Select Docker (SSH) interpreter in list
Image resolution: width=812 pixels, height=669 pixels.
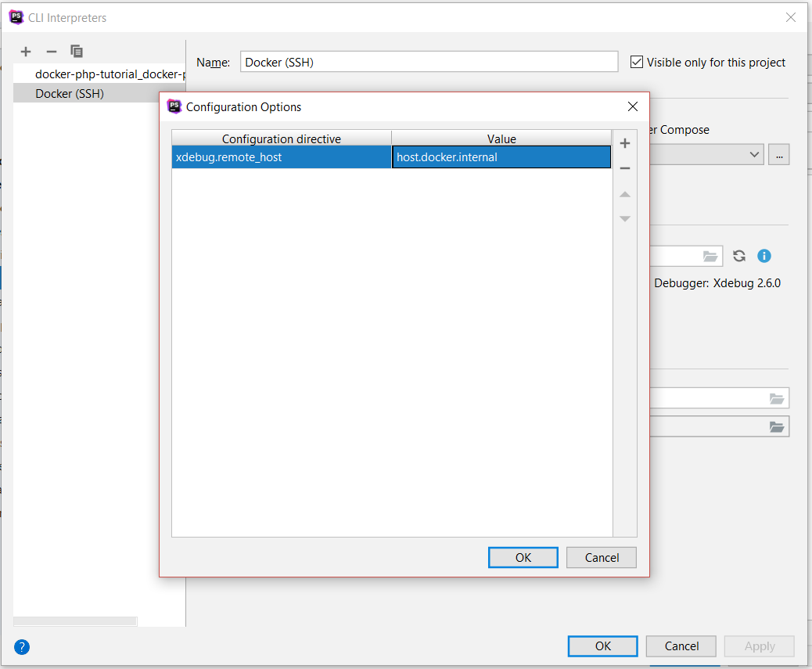pyautogui.click(x=70, y=94)
